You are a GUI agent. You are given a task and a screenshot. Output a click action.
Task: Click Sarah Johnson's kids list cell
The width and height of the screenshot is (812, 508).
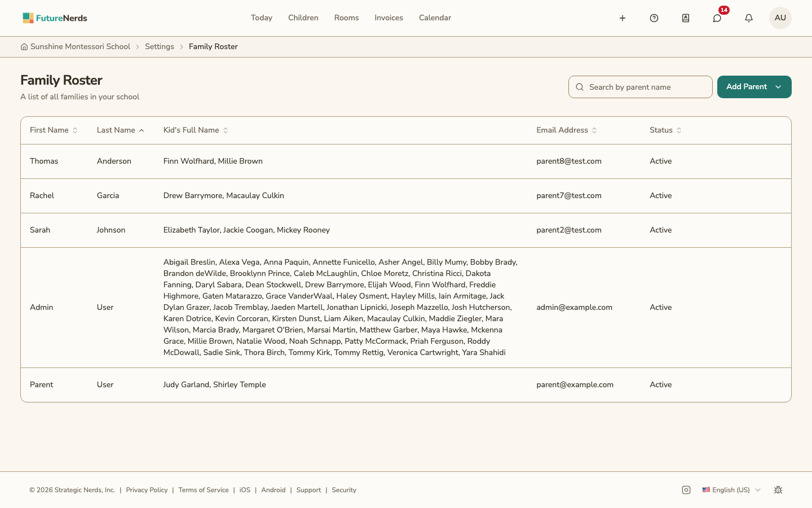click(x=246, y=230)
